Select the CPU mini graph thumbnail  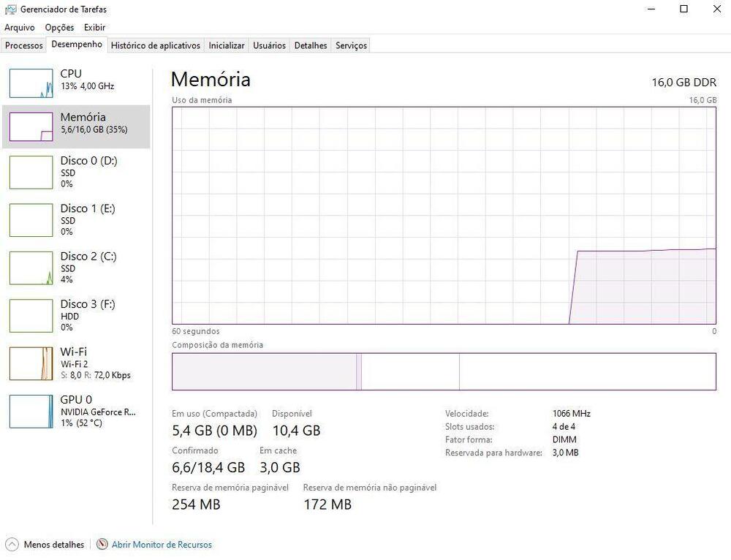click(31, 83)
